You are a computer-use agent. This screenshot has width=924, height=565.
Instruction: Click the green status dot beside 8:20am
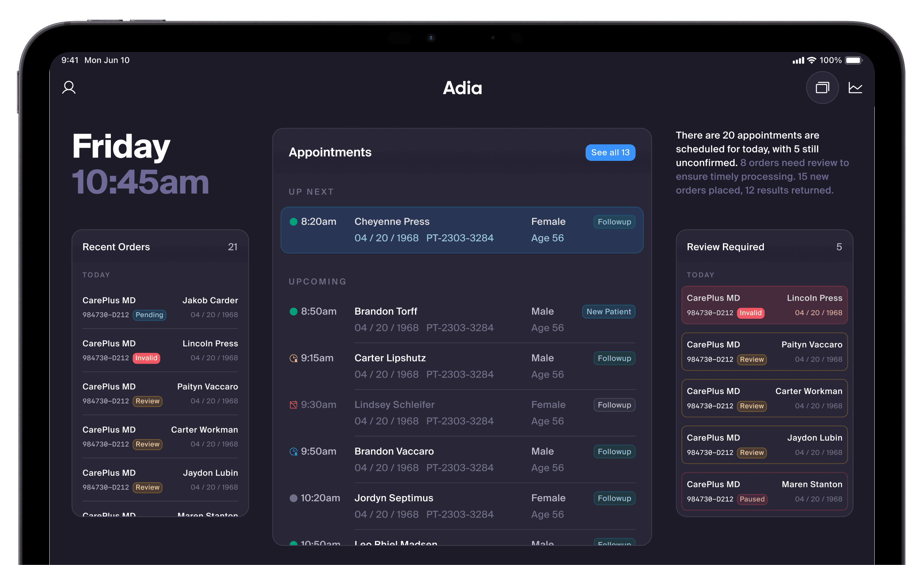(x=293, y=222)
